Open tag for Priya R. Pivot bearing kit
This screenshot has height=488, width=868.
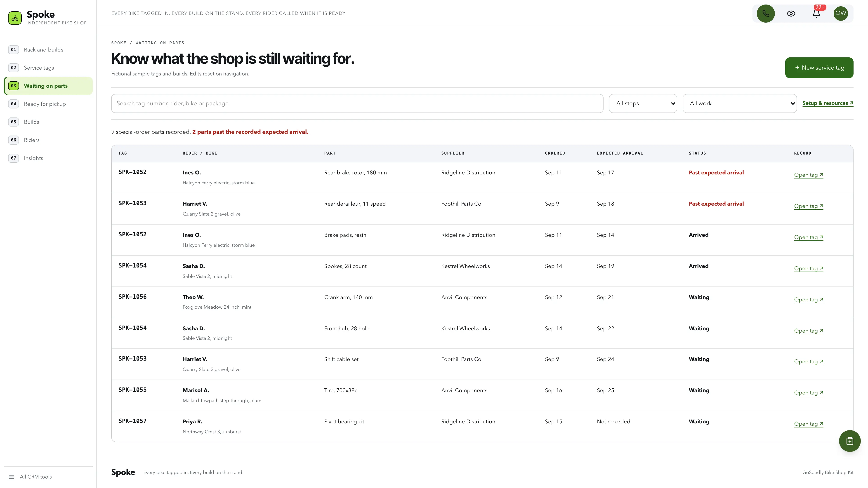(808, 424)
